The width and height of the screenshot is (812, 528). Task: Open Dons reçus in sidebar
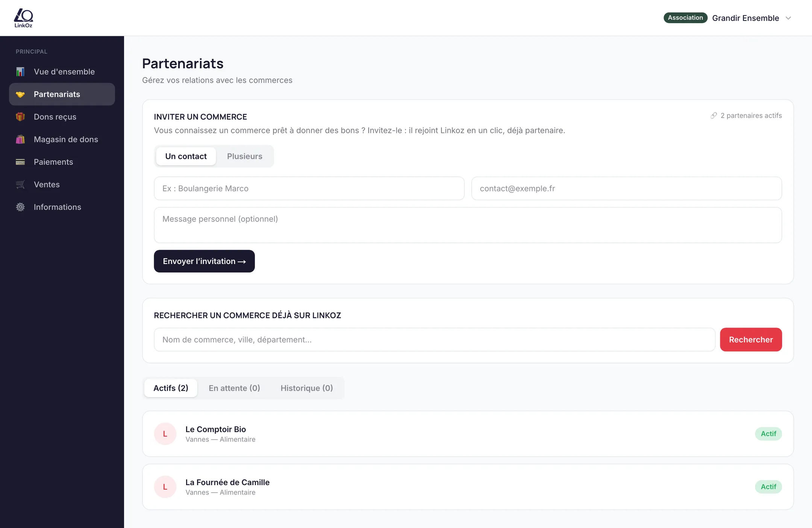pyautogui.click(x=62, y=117)
